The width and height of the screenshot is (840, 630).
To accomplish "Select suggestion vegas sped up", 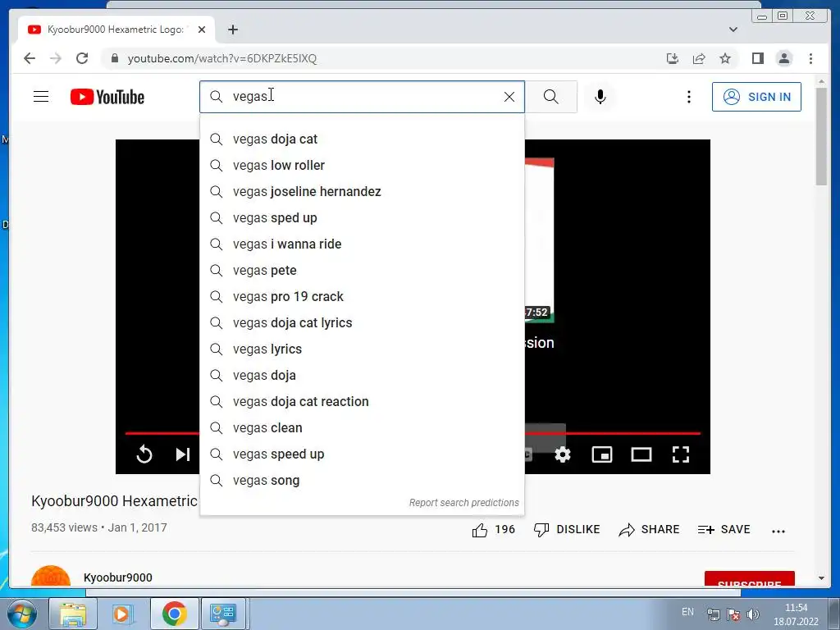I will 362,218.
